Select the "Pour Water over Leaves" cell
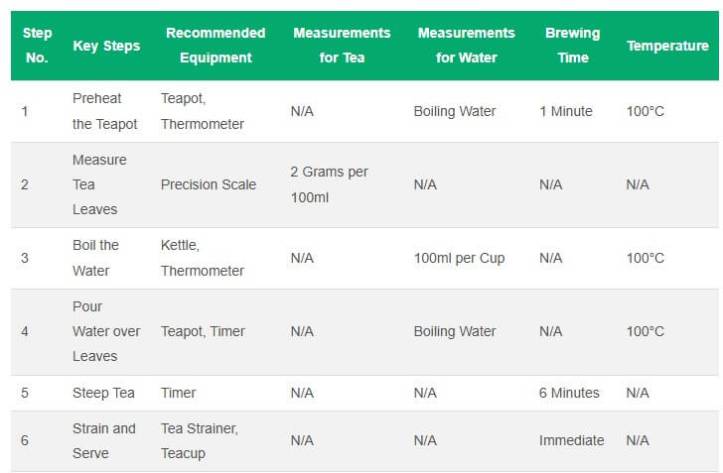Viewport: 723px width, 473px height. (106, 331)
